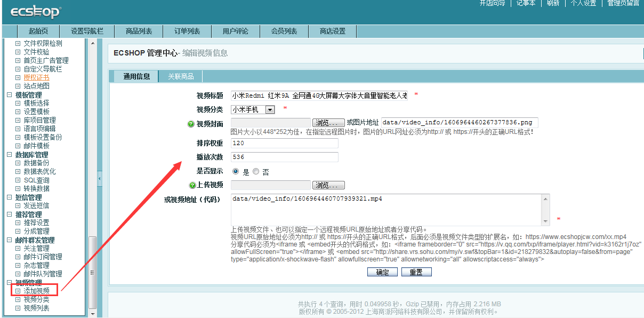Collapse the 短信管理 tree group
The width and height of the screenshot is (644, 318).
coord(9,197)
